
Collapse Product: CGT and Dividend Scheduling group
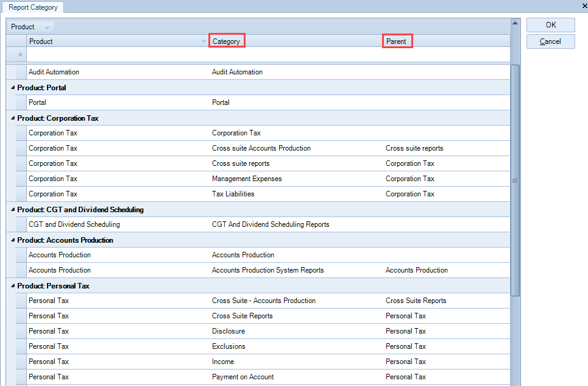point(13,210)
